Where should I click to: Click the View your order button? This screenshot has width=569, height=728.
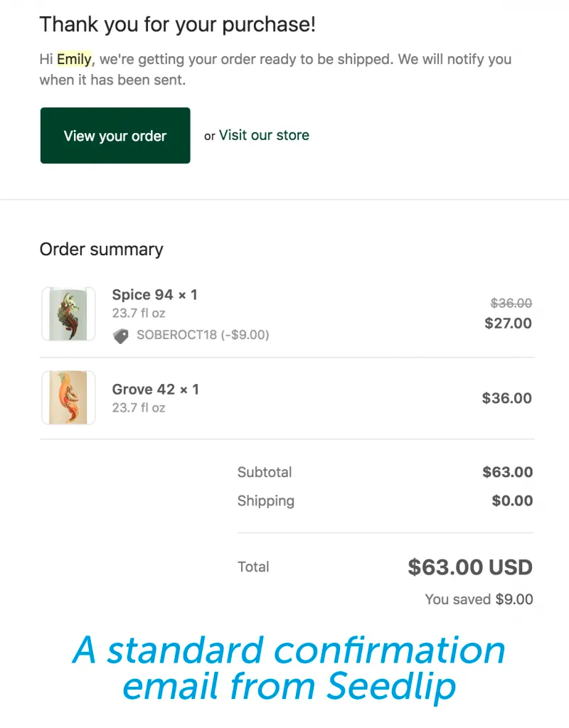[x=115, y=135]
